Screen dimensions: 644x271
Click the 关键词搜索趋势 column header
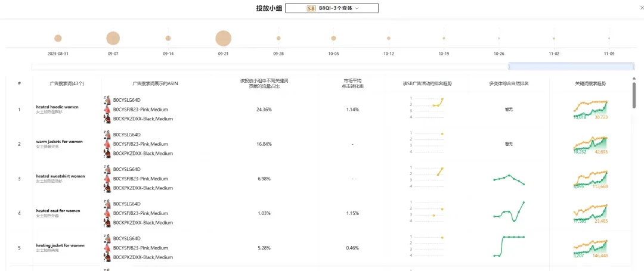pos(590,83)
